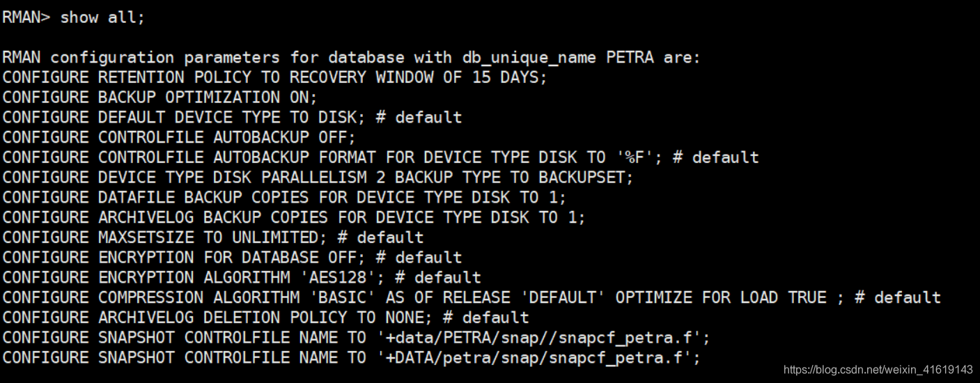The height and width of the screenshot is (383, 980).
Task: Click the 'show all;' command text
Action: pyautogui.click(x=102, y=17)
